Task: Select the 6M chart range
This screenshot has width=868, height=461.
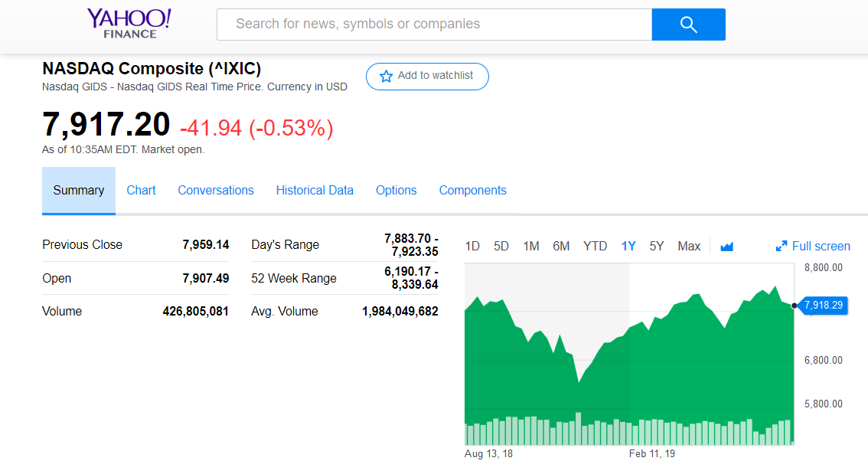Action: [x=561, y=246]
